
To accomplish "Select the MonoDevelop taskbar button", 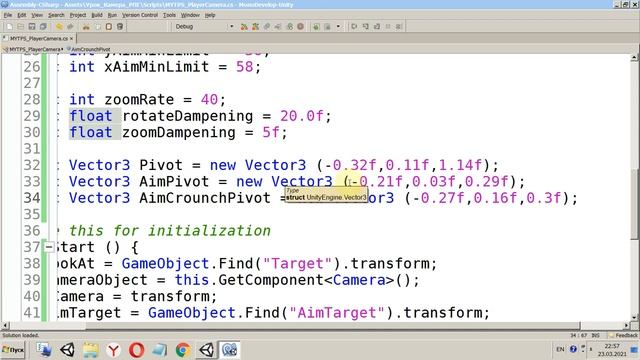I will click(x=229, y=350).
